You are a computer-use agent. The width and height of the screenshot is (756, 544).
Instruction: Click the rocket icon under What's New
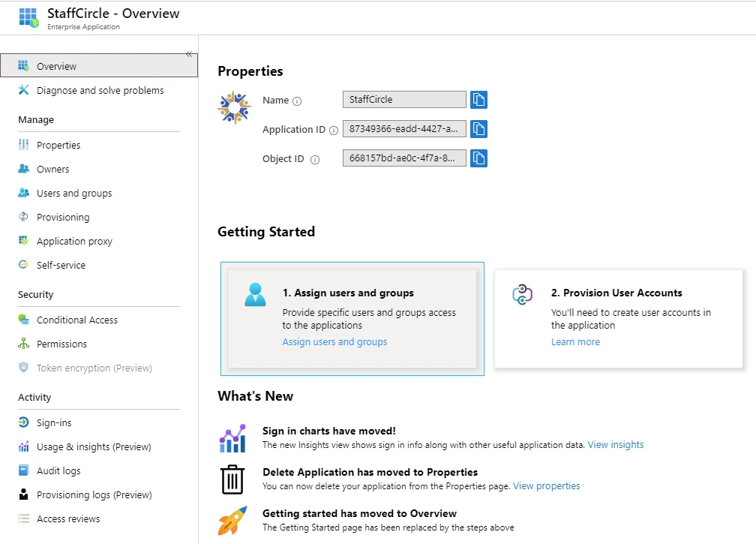point(232,521)
